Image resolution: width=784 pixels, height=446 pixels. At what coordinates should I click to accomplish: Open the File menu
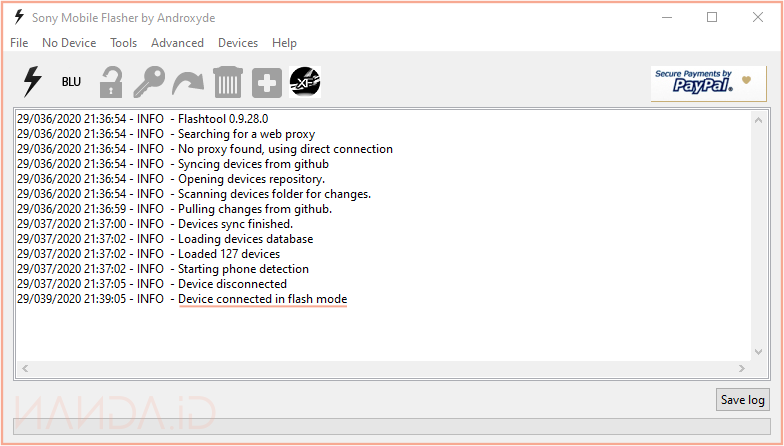[x=19, y=43]
